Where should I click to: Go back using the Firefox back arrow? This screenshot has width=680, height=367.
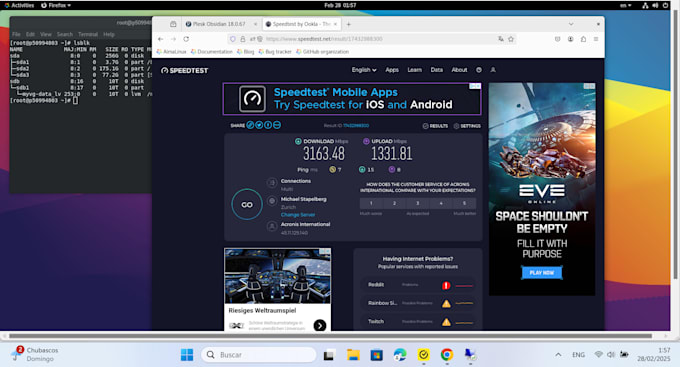161,39
